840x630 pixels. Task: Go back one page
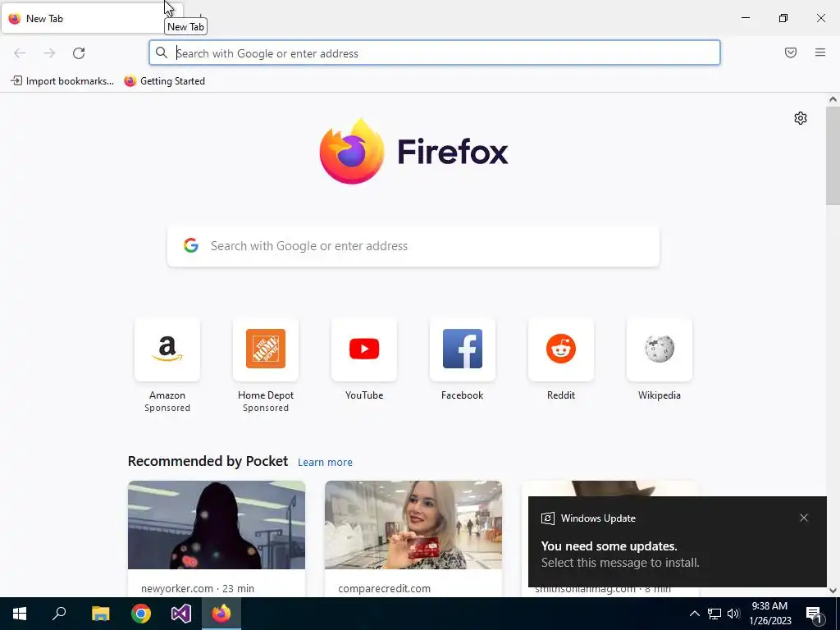click(x=20, y=53)
